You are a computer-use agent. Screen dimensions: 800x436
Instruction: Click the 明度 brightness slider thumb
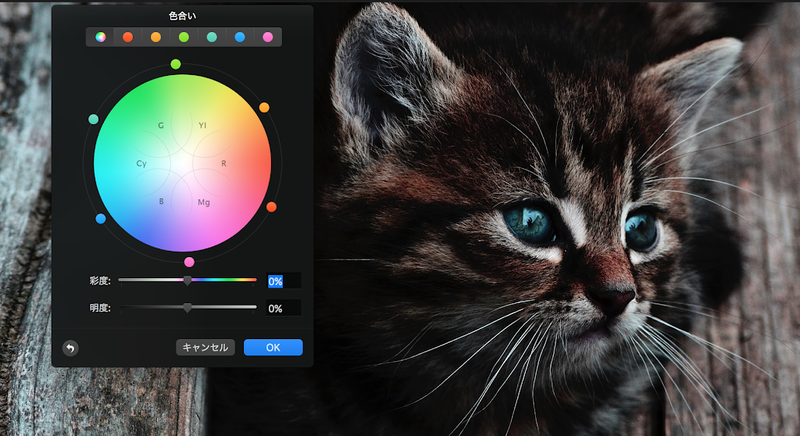click(x=187, y=308)
